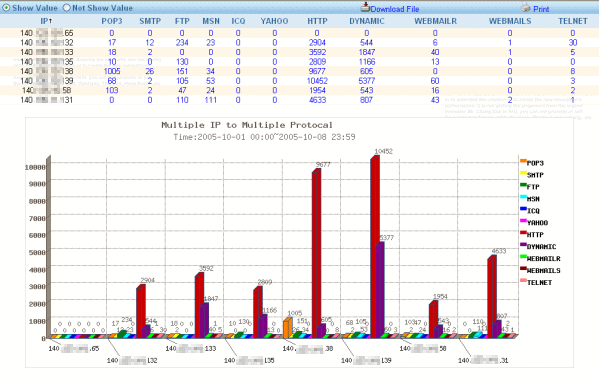The image size is (599, 377).
Task: Click the TELNET pink legend swatch
Action: pos(523,280)
